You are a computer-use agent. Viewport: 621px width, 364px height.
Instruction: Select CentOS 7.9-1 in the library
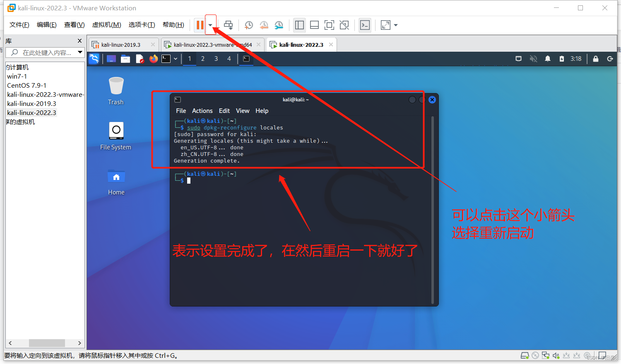(x=26, y=86)
